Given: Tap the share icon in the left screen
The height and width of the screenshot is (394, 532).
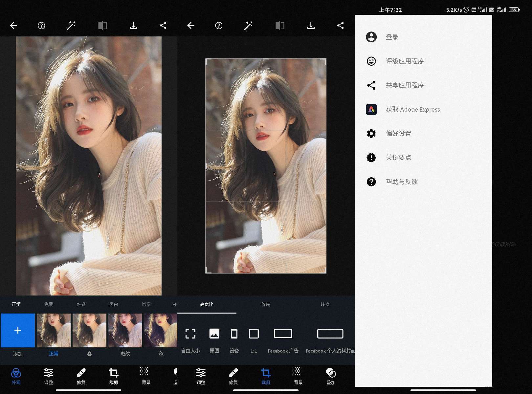Looking at the screenshot, I should [163, 26].
